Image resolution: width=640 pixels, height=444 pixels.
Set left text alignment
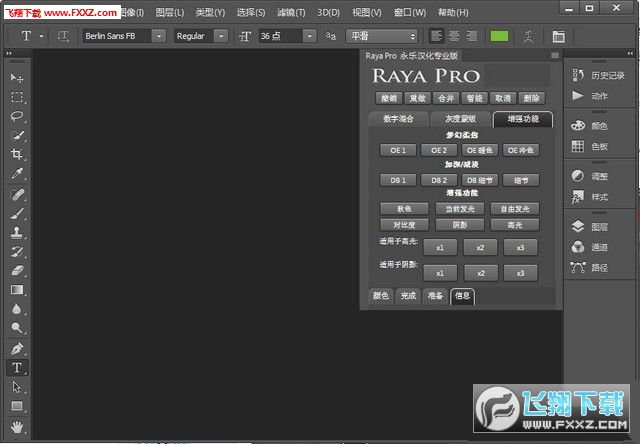pyautogui.click(x=436, y=36)
